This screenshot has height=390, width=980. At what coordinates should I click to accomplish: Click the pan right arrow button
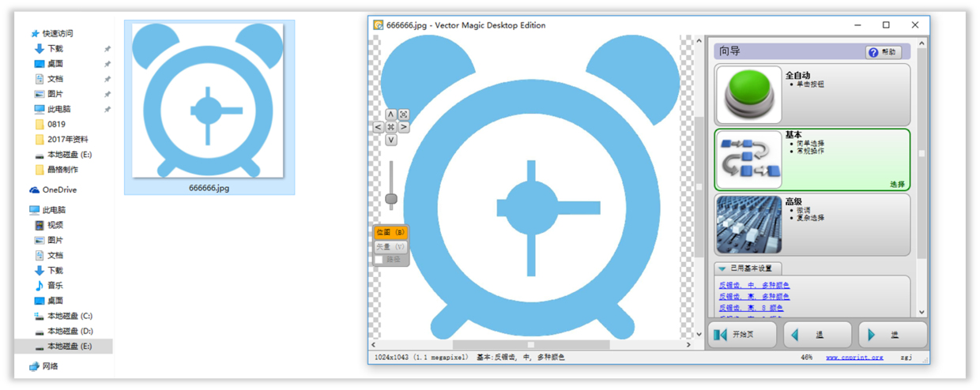point(403,127)
